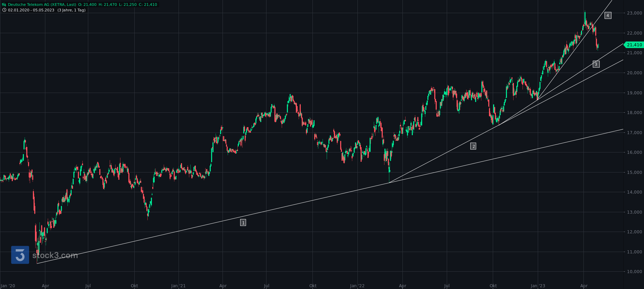Viewport: 644px width, 289px height.
Task: Select trendline label 4
Action: coord(608,15)
